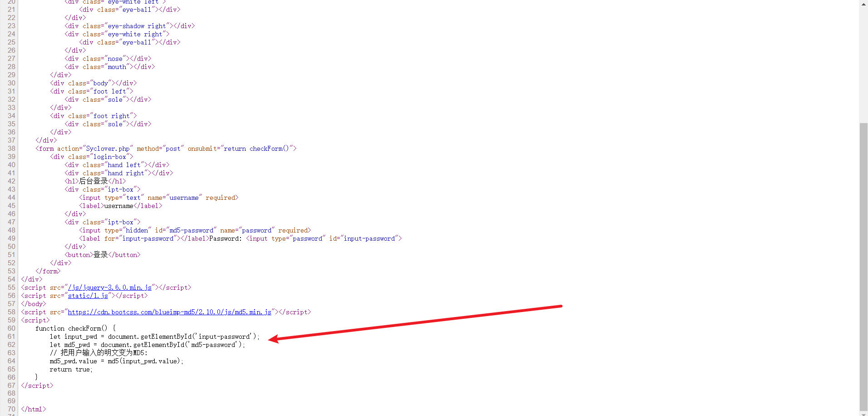Click the "function checkForm() {" line
The height and width of the screenshot is (416, 868).
tap(76, 328)
